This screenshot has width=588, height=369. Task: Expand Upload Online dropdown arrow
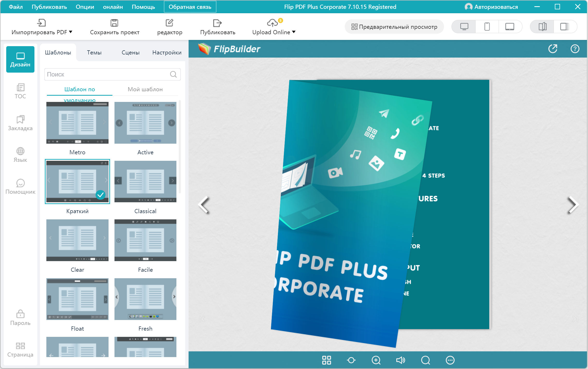point(294,32)
